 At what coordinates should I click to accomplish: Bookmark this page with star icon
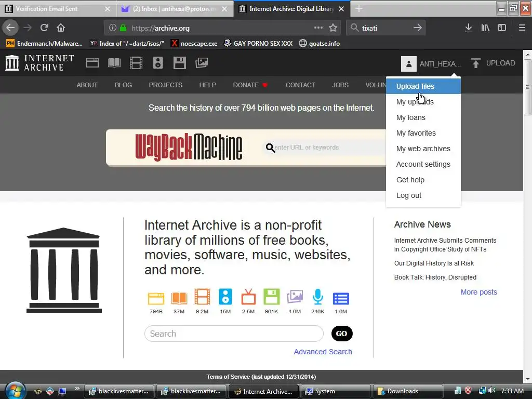333,28
